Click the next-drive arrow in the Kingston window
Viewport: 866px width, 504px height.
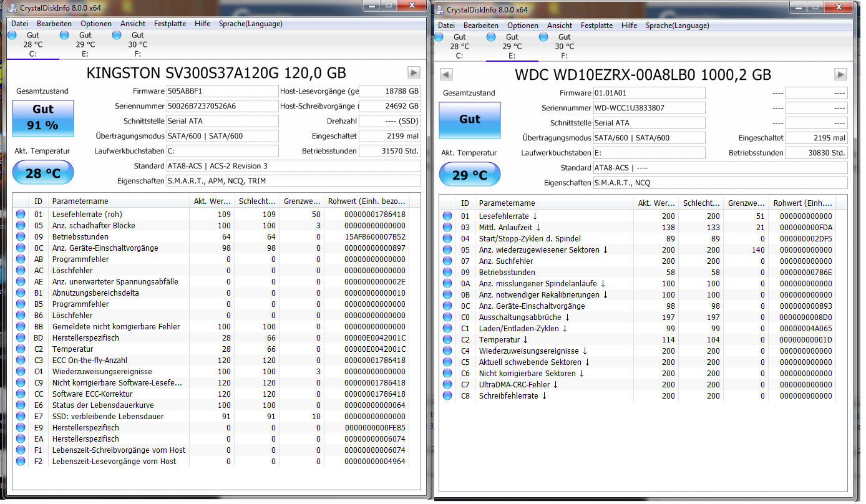[414, 72]
